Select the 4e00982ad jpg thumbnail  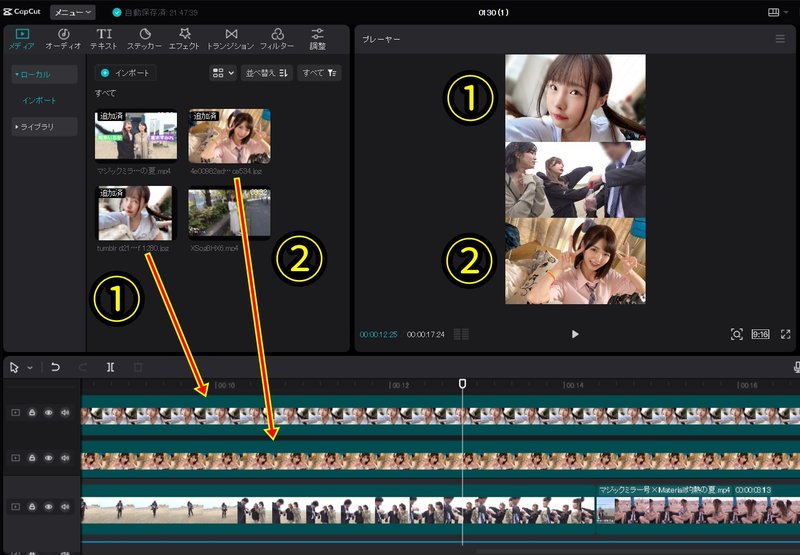(x=230, y=136)
